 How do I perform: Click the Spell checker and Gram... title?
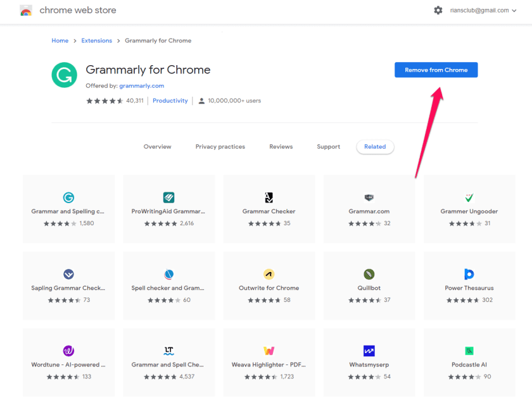point(168,288)
